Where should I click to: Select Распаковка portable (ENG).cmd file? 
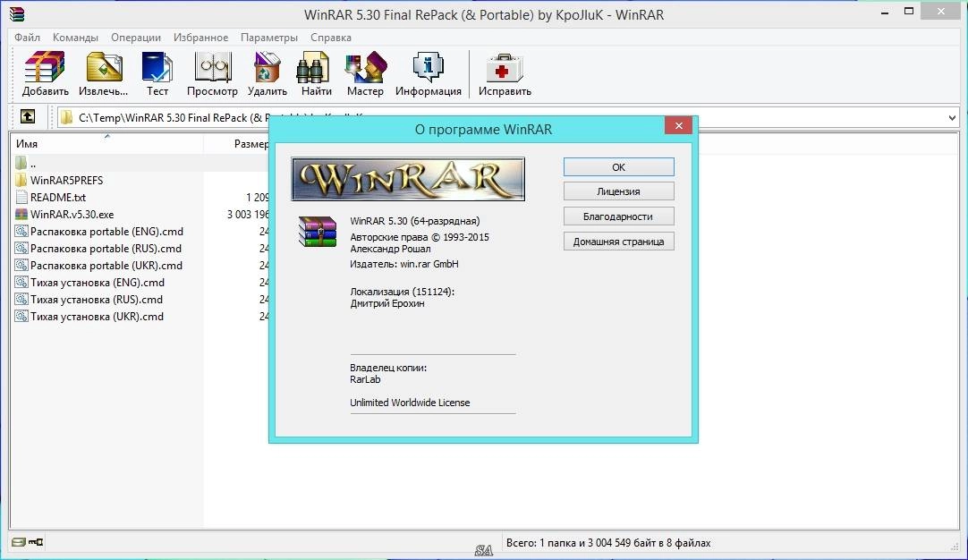98,232
